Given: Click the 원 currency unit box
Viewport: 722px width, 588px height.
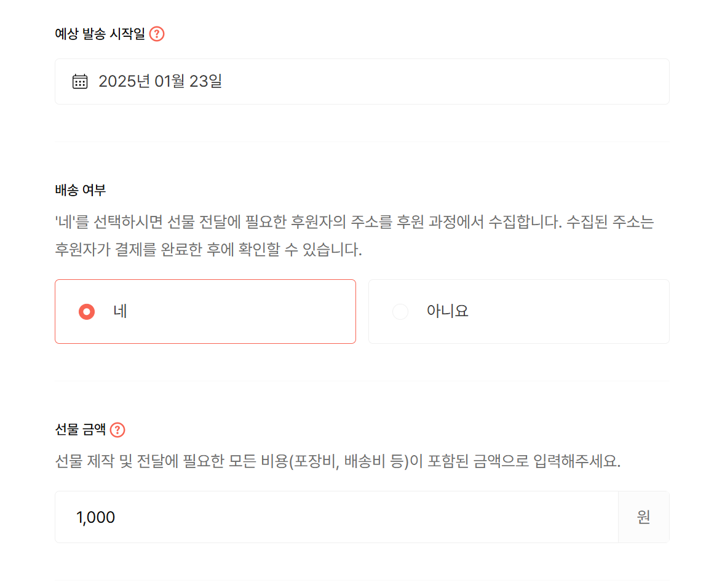Looking at the screenshot, I should point(643,517).
